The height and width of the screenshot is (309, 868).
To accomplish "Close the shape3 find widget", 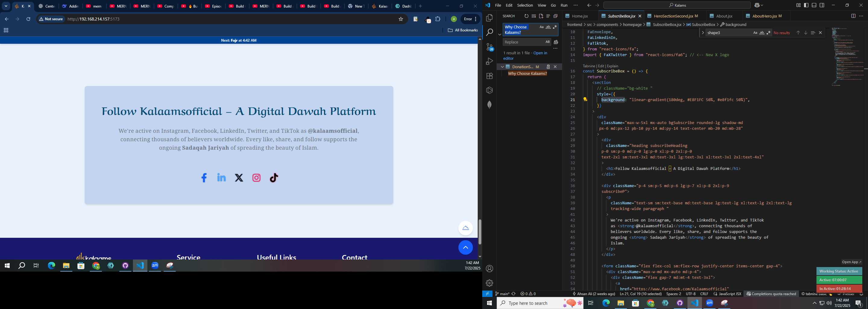I will (x=820, y=33).
